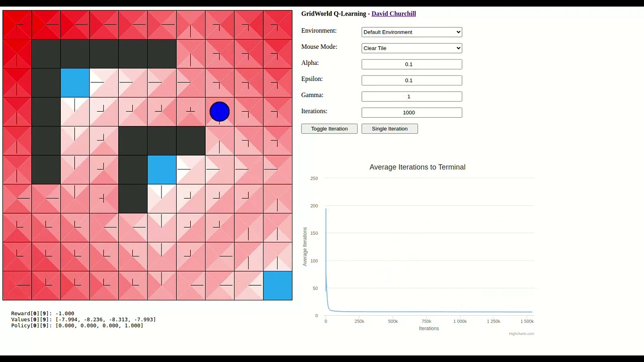The width and height of the screenshot is (644, 362).
Task: Click the blue terminal tile at grid bottom-right corner
Action: [x=278, y=286]
